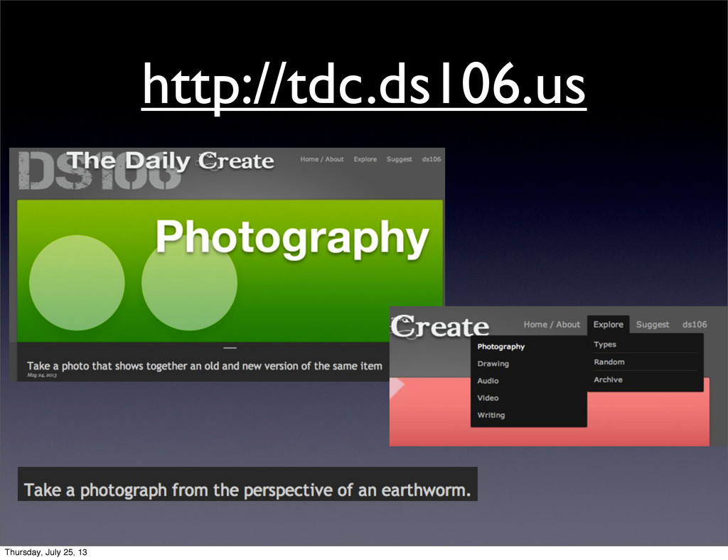Click ds106 link in green screenshot navigation
Viewport: 728px width, 560px height.
pyautogui.click(x=432, y=159)
